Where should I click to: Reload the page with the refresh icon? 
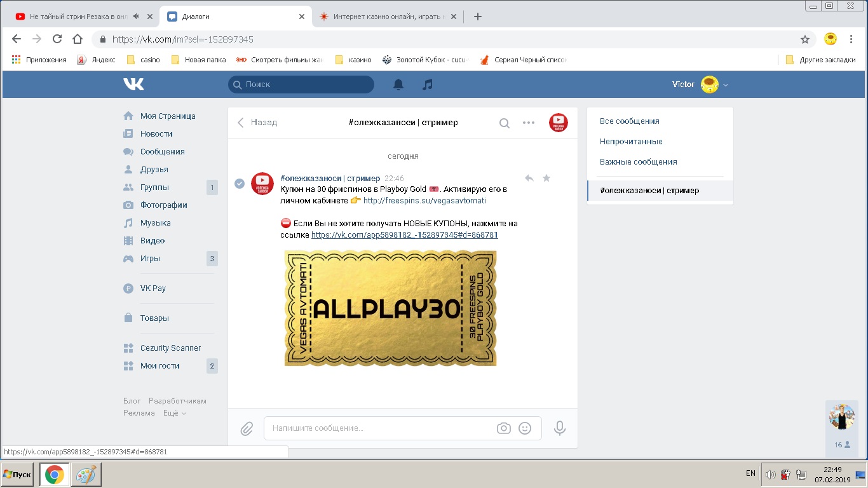pyautogui.click(x=57, y=39)
